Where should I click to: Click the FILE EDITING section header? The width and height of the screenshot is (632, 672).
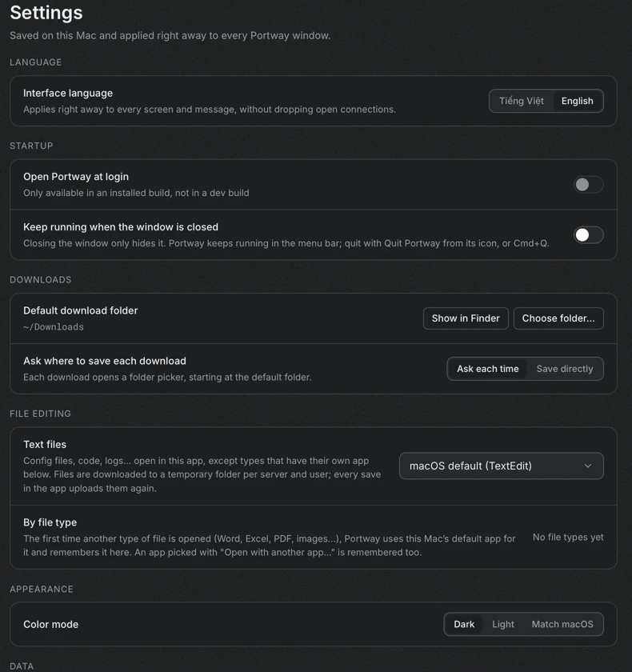point(40,414)
